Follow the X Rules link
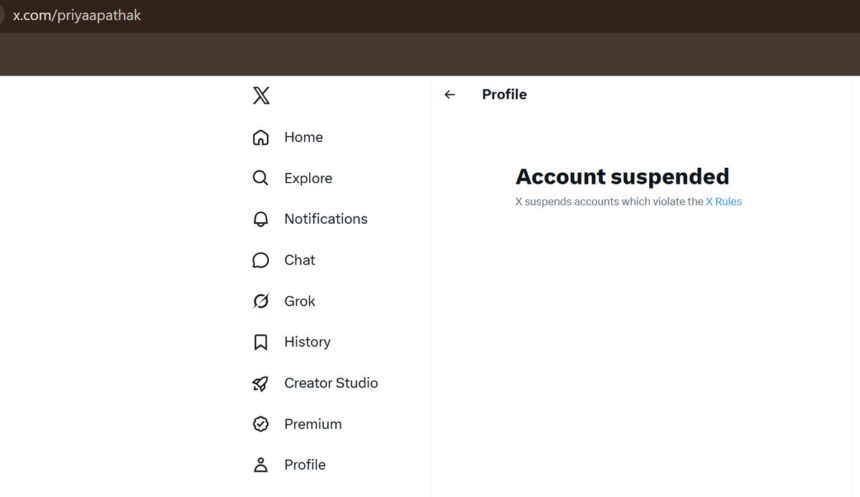 coord(723,202)
